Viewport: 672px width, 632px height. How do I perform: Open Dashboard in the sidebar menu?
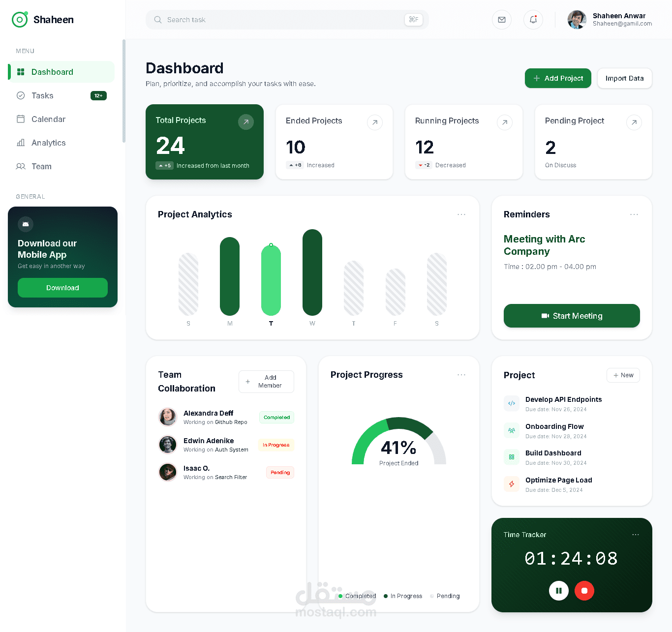61,72
